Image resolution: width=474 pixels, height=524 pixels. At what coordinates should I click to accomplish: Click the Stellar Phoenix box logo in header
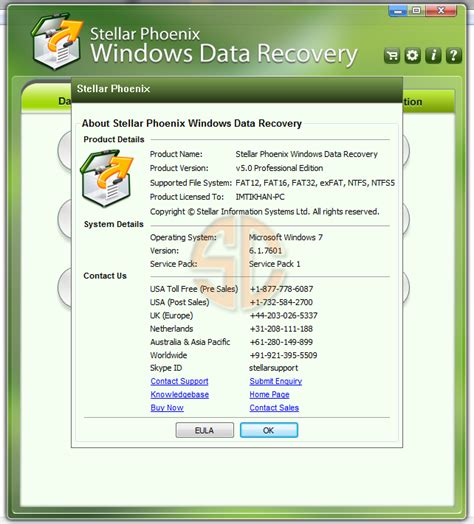click(56, 41)
